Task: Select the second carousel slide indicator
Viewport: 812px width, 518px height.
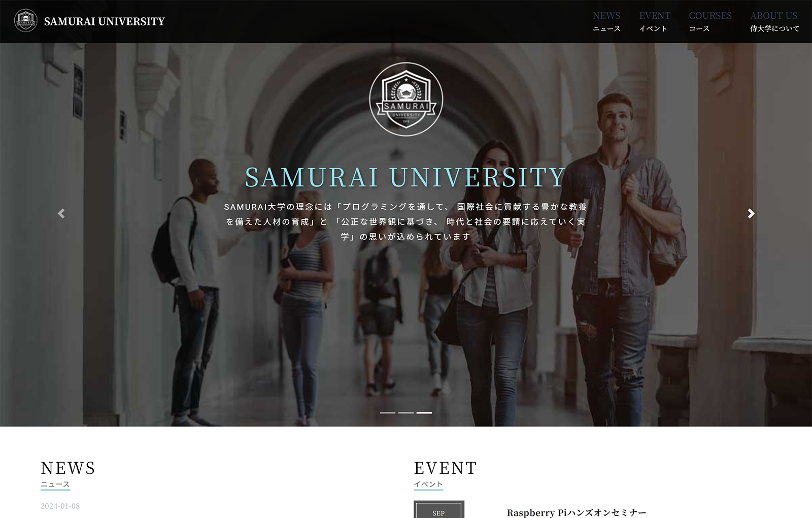Action: pos(406,412)
